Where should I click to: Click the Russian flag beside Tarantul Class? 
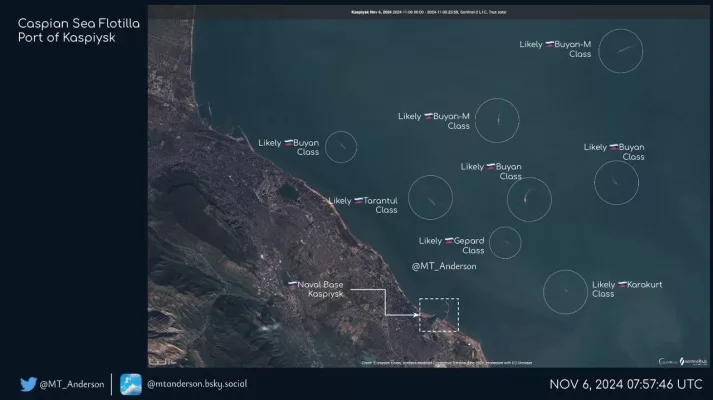[x=358, y=201]
